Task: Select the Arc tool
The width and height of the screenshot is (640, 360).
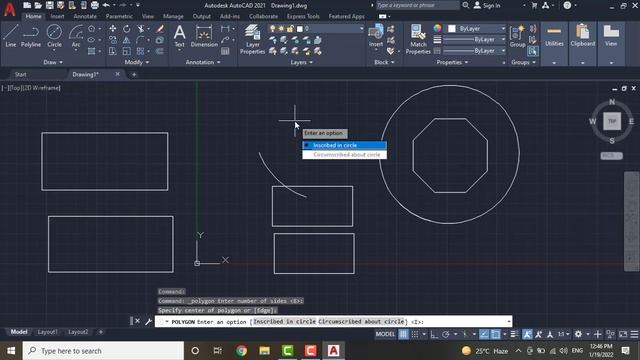Action: click(x=76, y=36)
